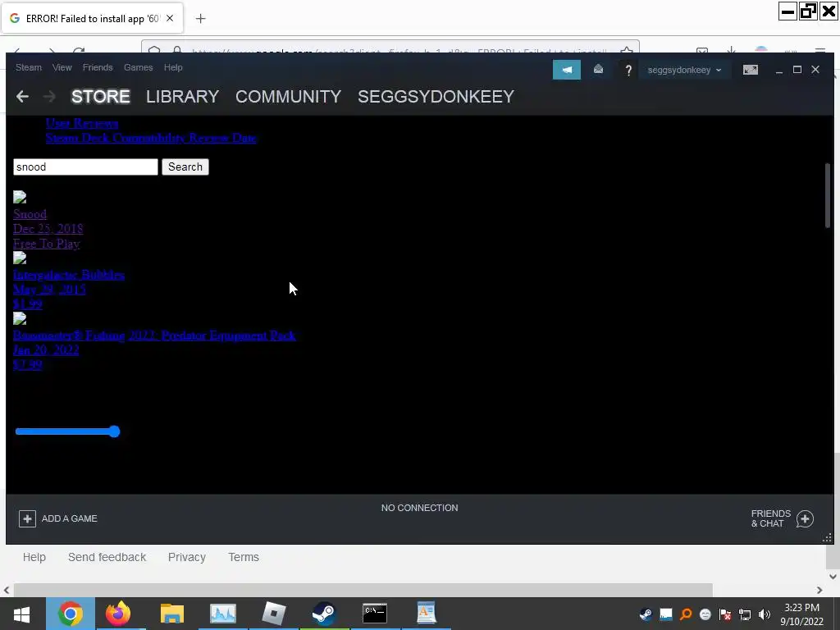840x630 pixels.
Task: Open the Steam menu
Action: (29, 67)
